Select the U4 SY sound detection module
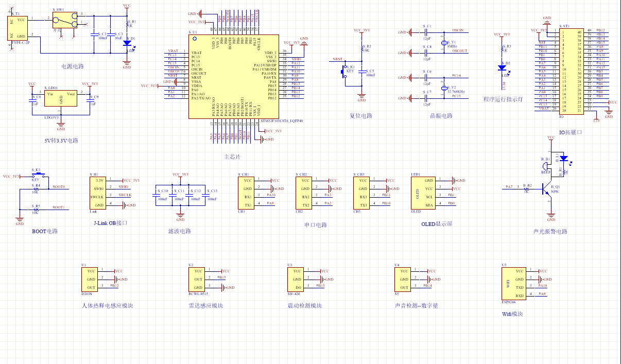The width and height of the screenshot is (621, 364). point(403,279)
